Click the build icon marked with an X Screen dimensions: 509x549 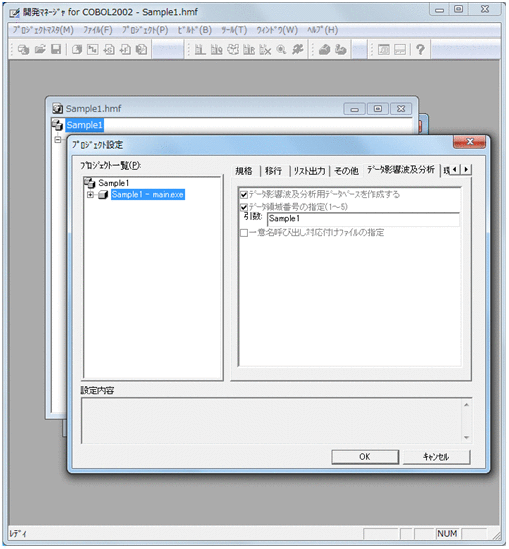click(x=265, y=50)
